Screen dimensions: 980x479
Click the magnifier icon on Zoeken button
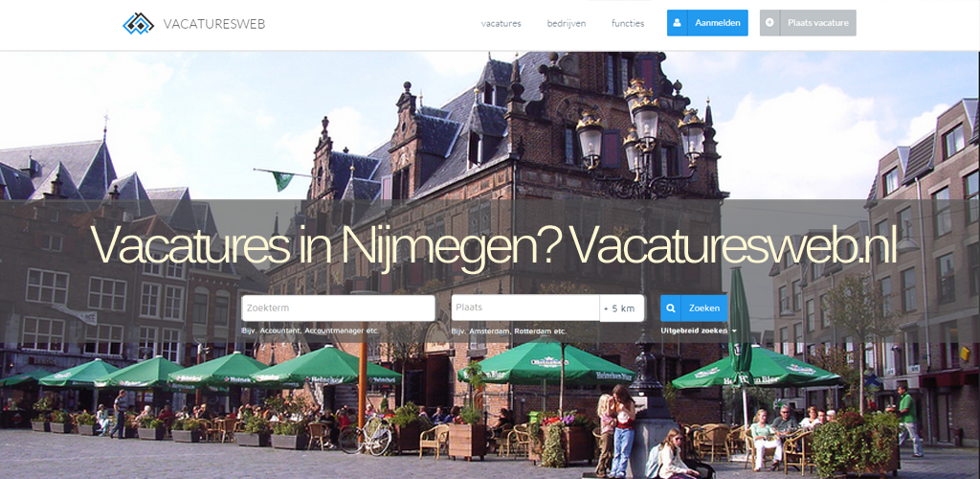671,308
